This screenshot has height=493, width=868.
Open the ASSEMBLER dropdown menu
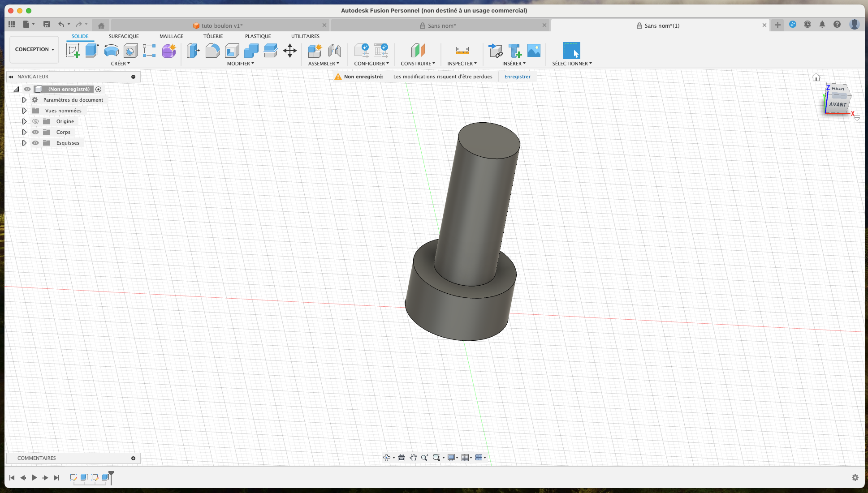324,64
